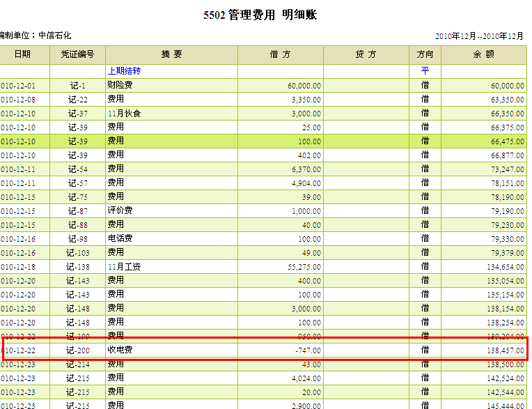
Task: Click the 贷方 column header
Action: [x=366, y=54]
